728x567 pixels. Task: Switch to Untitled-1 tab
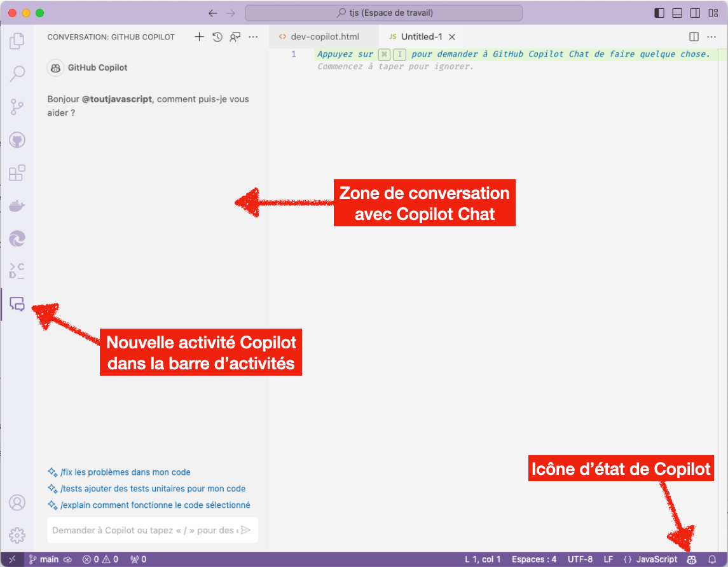(x=421, y=37)
